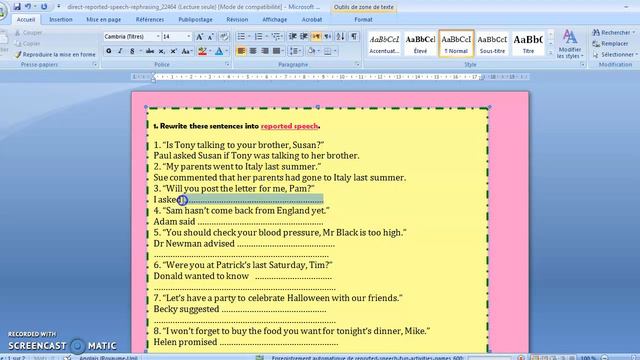The image size is (640, 360).
Task: Show or hide paragraph marks
Action: (354, 37)
